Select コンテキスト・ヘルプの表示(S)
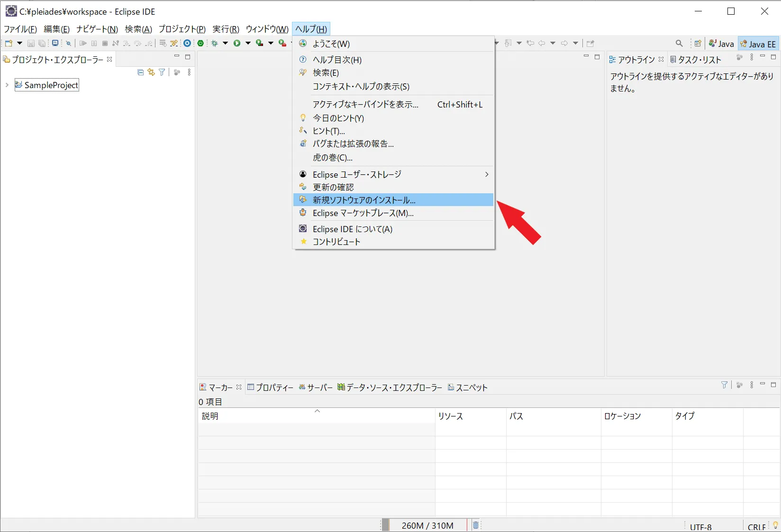781x532 pixels. (394, 86)
